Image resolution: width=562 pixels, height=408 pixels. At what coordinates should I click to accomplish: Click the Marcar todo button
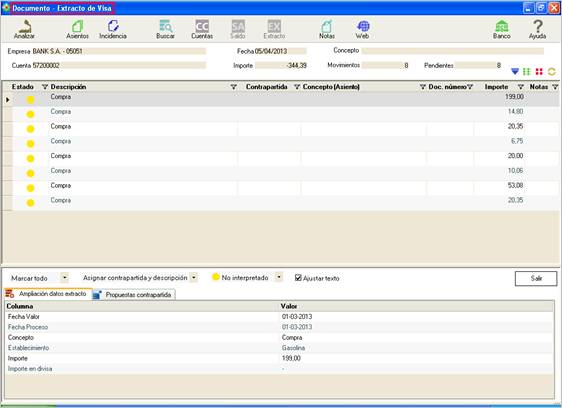coord(29,278)
